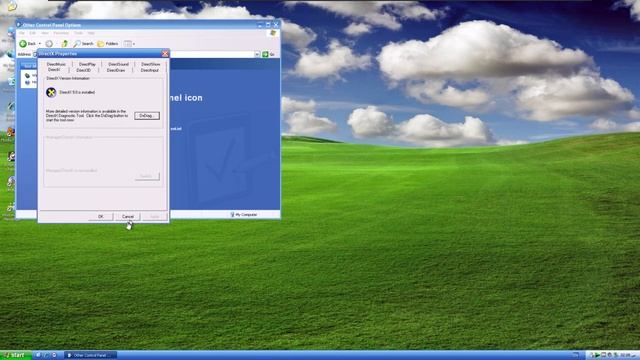Click the Windows Start button

pos(16,355)
